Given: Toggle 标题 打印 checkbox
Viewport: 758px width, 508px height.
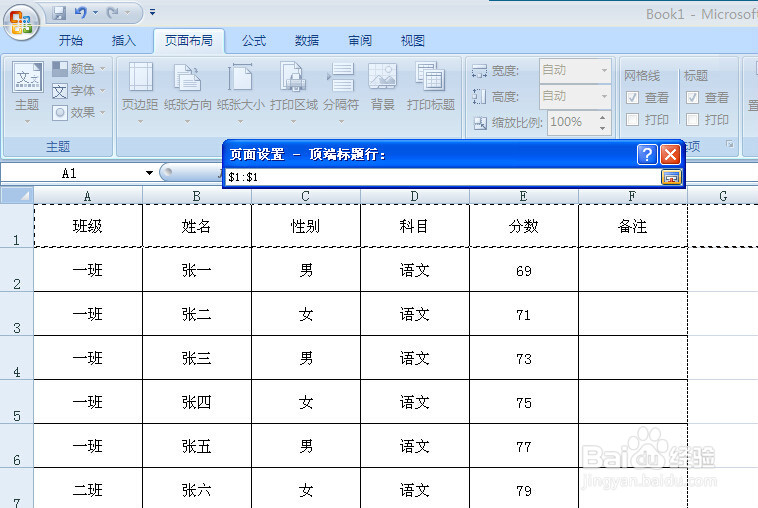Looking at the screenshot, I should [692, 119].
